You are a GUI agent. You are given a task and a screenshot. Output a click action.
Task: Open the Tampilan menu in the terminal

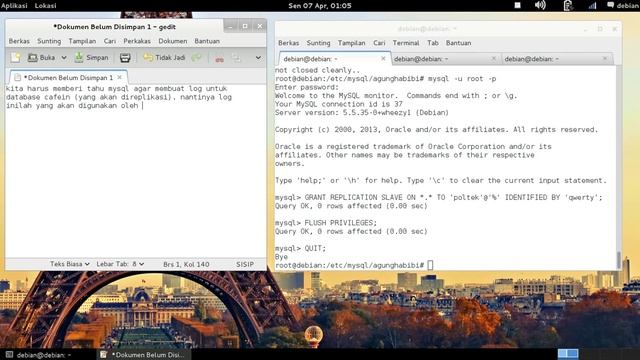pos(351,43)
